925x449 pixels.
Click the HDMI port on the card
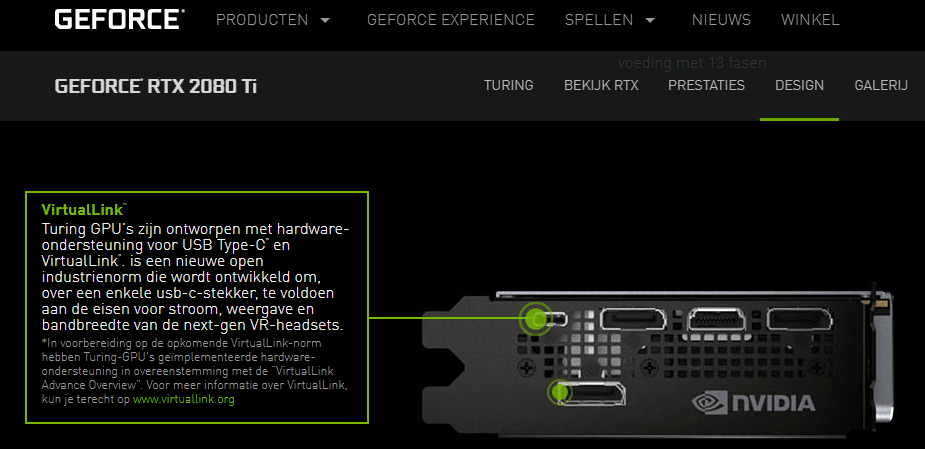pos(716,319)
